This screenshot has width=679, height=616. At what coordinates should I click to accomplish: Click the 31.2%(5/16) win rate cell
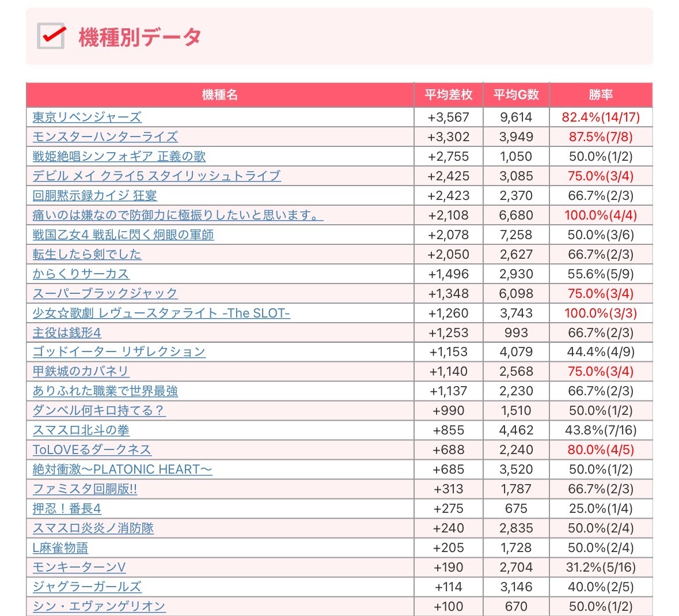point(601,567)
